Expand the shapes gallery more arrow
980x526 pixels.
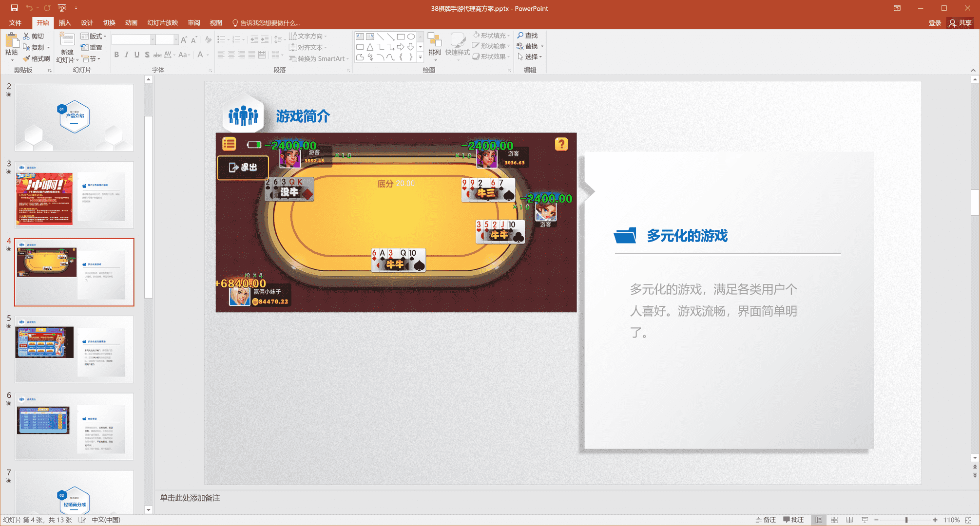tap(420, 57)
